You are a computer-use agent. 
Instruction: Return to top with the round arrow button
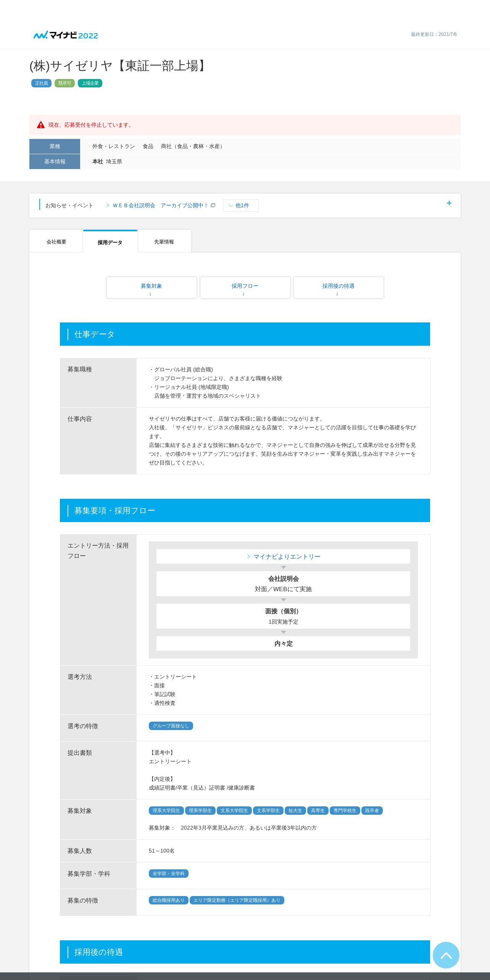point(446,955)
